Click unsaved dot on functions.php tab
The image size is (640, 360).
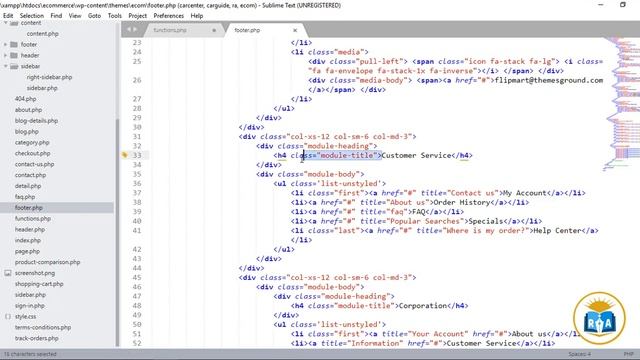tap(214, 30)
